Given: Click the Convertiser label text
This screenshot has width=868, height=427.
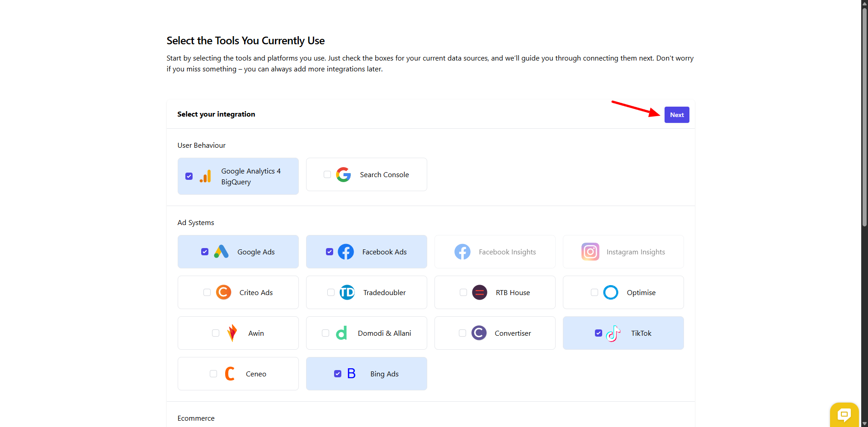Looking at the screenshot, I should click(513, 333).
